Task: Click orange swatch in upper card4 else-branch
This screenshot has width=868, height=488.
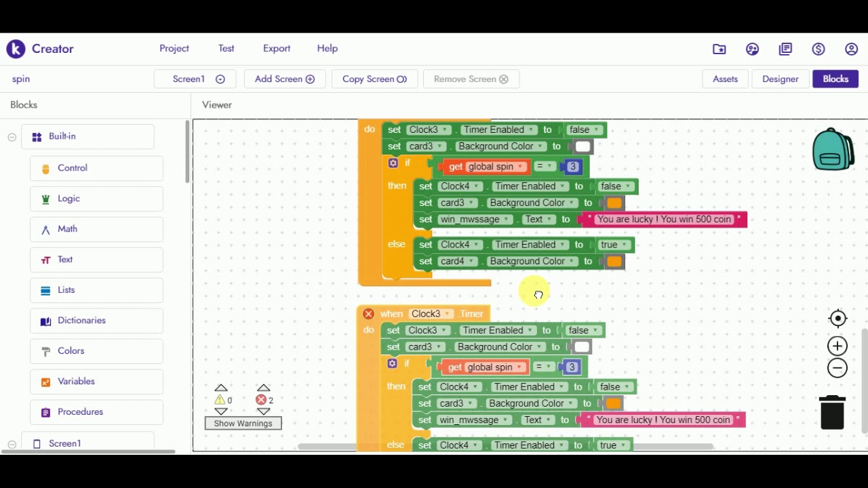Action: click(x=614, y=262)
